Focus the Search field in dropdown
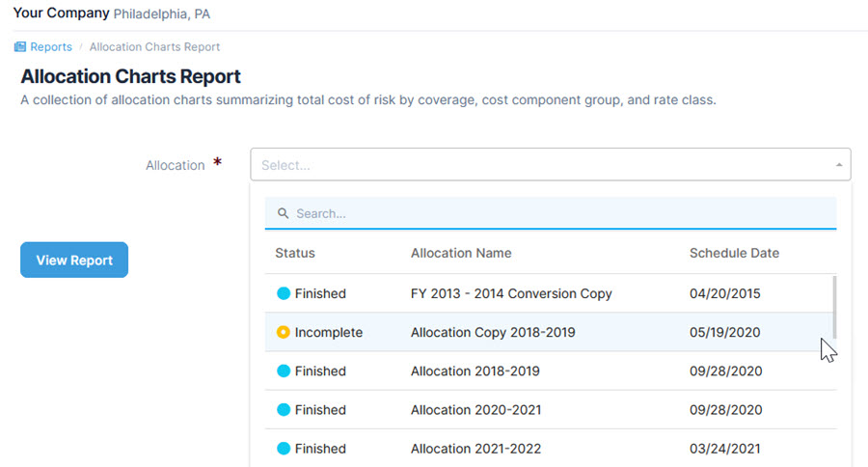The image size is (868, 467). click(x=559, y=213)
